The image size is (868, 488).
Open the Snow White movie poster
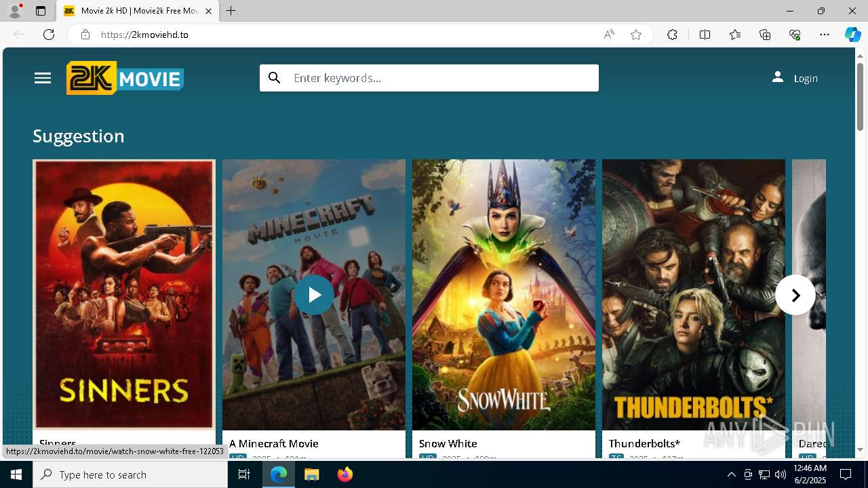tap(504, 294)
